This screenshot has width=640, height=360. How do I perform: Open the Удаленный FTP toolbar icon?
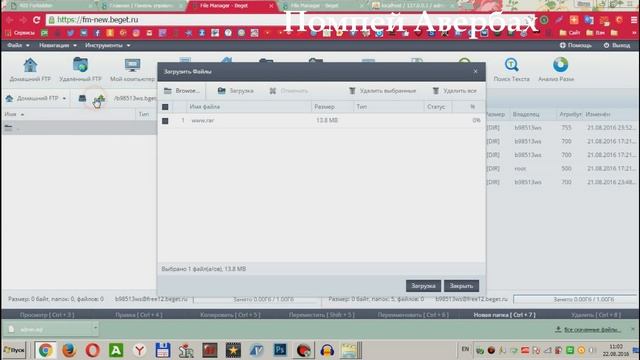pos(80,70)
